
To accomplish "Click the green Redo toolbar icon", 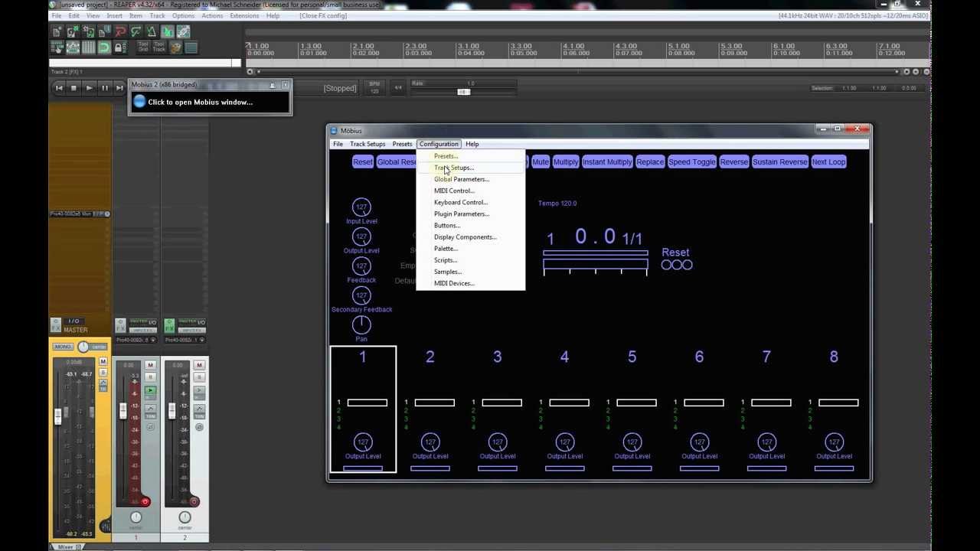I will coord(136,31).
